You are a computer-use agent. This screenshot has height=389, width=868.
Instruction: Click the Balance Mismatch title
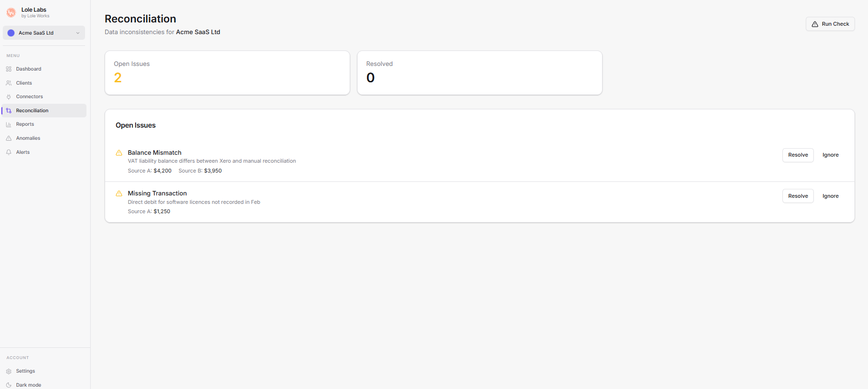click(155, 153)
